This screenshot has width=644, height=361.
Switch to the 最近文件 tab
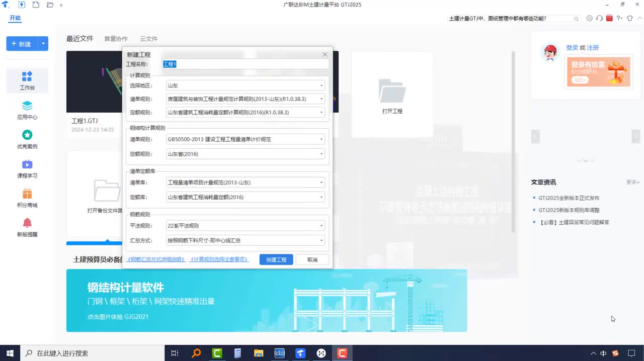(80, 39)
